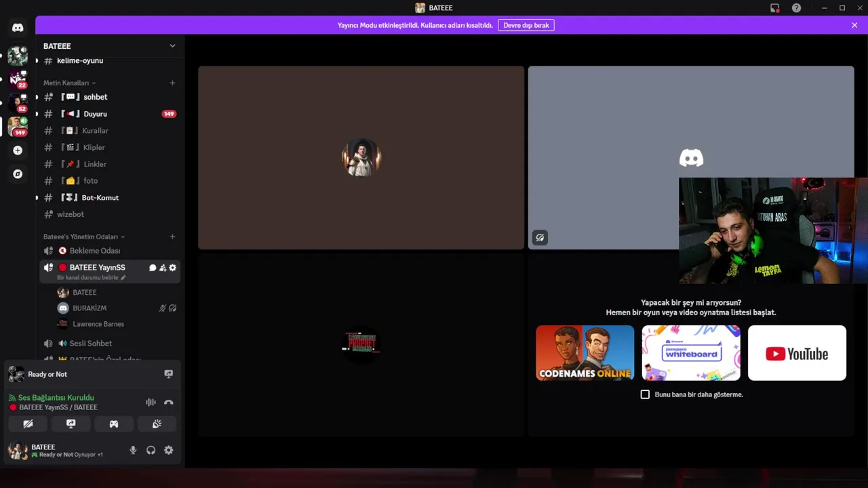Open the Kurallar channel

pyautogui.click(x=108, y=131)
